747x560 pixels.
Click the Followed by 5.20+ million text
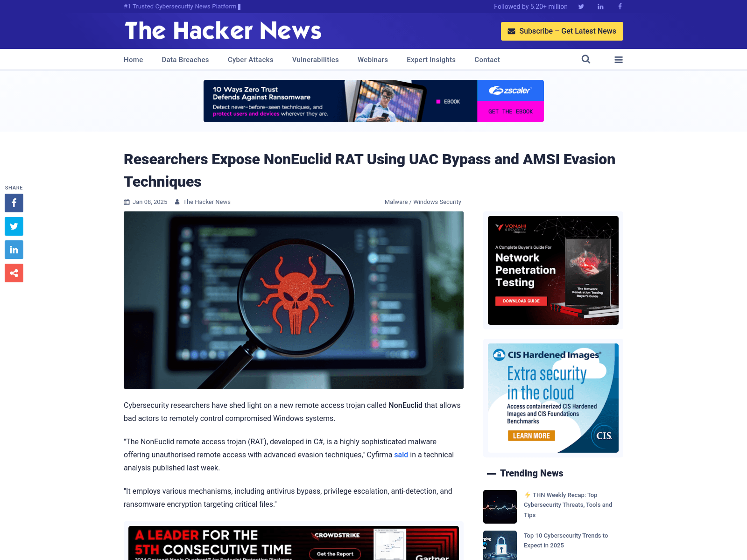pos(531,7)
